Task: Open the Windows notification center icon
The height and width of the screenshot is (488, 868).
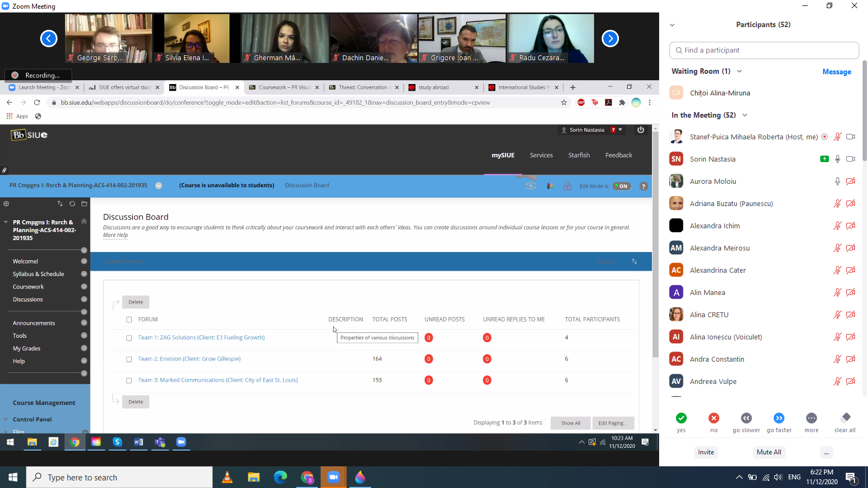Action: point(851,477)
